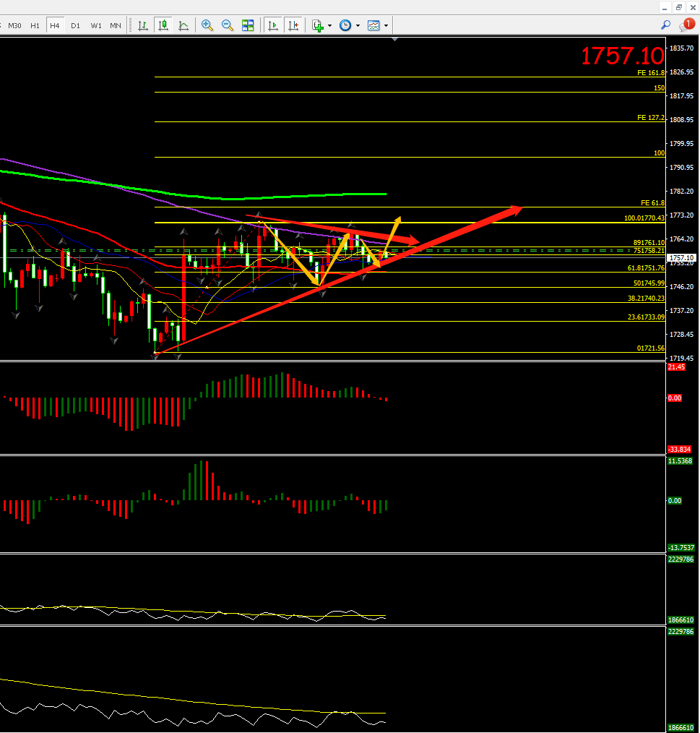Expand the chart templates dropdown arrow

[386, 25]
